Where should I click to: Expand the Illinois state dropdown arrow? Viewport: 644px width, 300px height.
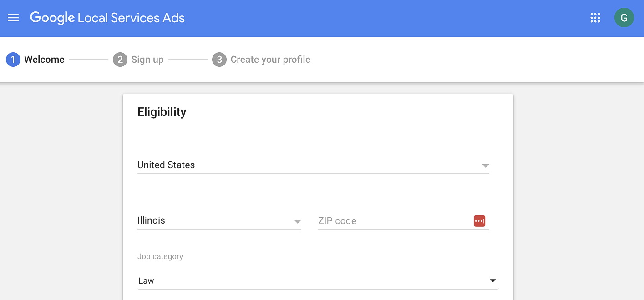click(x=297, y=222)
